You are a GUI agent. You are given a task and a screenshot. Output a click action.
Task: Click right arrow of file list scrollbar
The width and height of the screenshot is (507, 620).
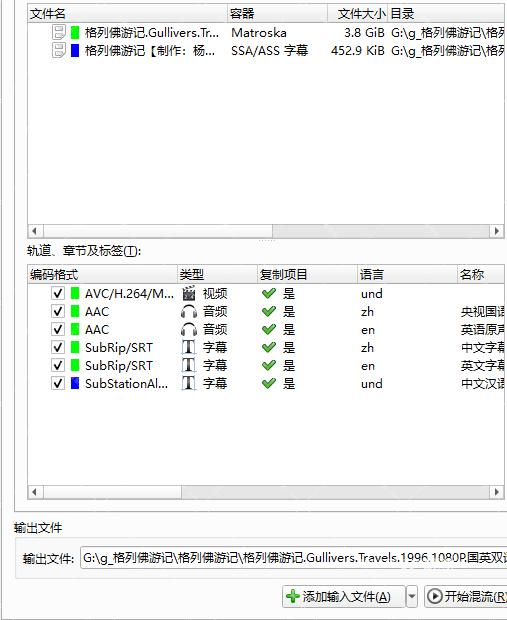[497, 231]
